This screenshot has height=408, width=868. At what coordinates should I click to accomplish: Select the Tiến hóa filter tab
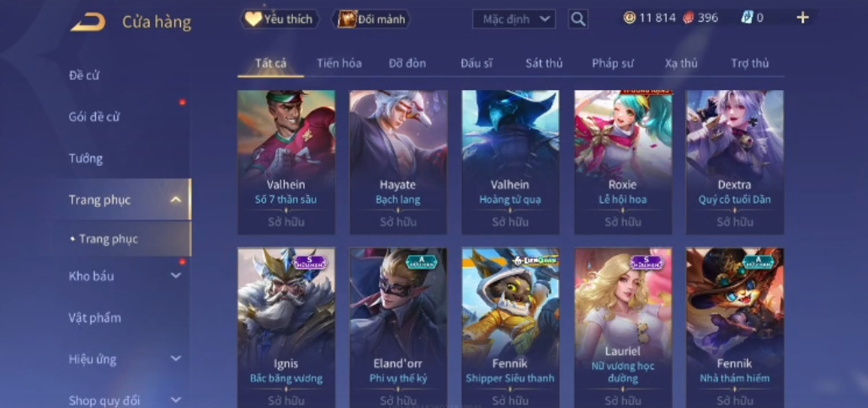click(339, 63)
